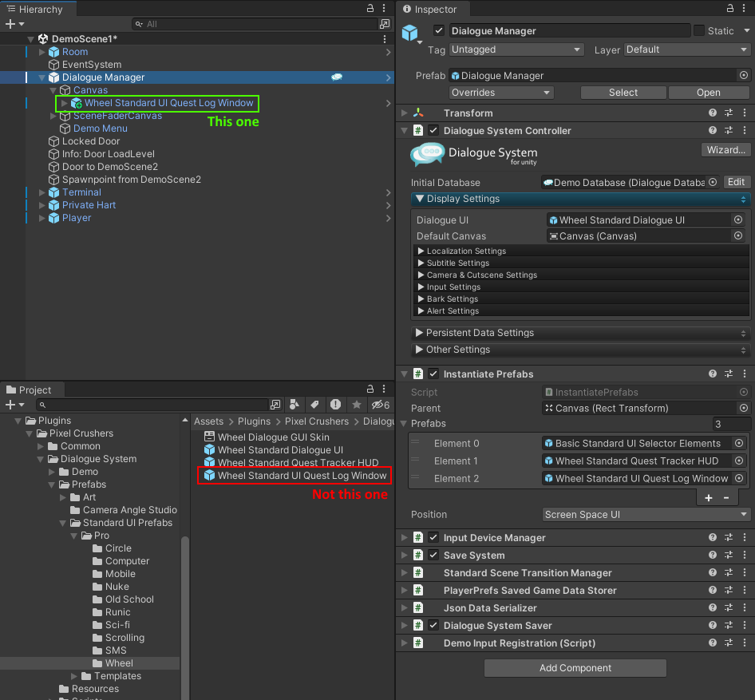This screenshot has width=755, height=700.
Task: Click Assets in the Project breadcrumb path
Action: pyautogui.click(x=208, y=421)
